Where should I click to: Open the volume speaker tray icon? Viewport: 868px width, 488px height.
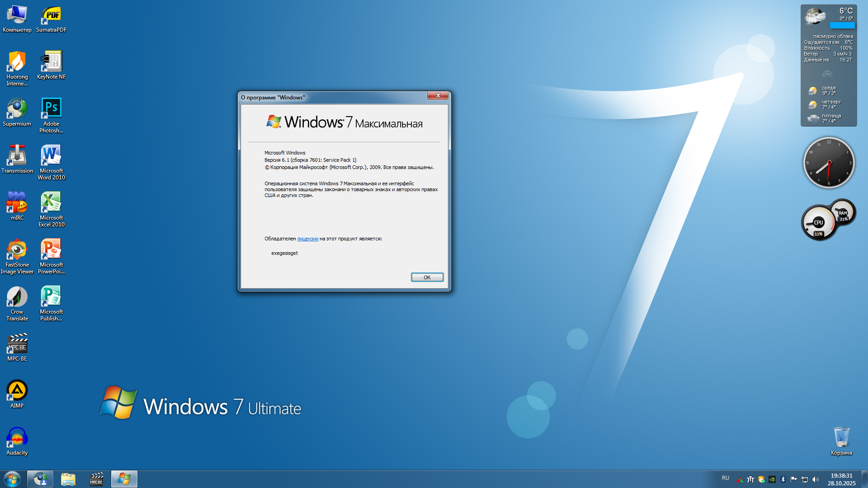click(x=816, y=479)
